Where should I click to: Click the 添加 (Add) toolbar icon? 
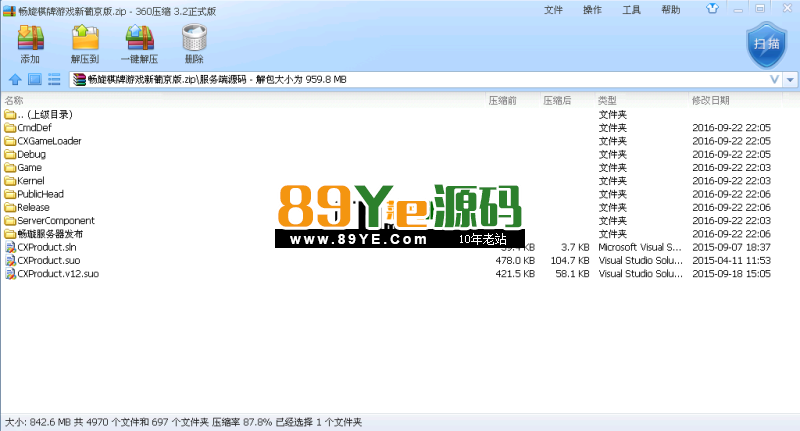[x=30, y=43]
